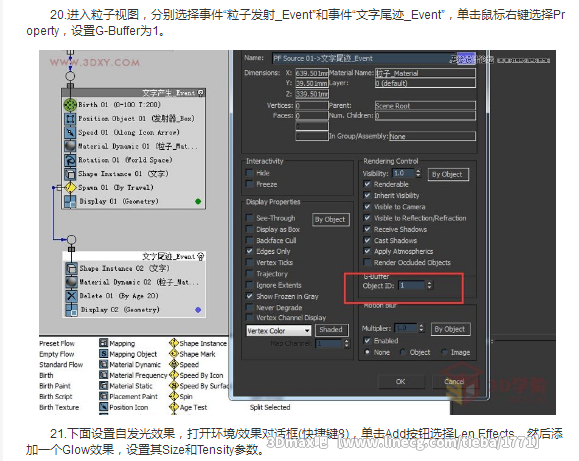Select the Shape Instance 02 operator icon

(71, 269)
